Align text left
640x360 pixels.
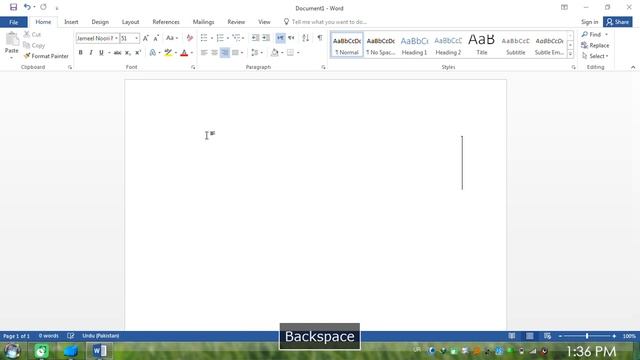click(204, 53)
